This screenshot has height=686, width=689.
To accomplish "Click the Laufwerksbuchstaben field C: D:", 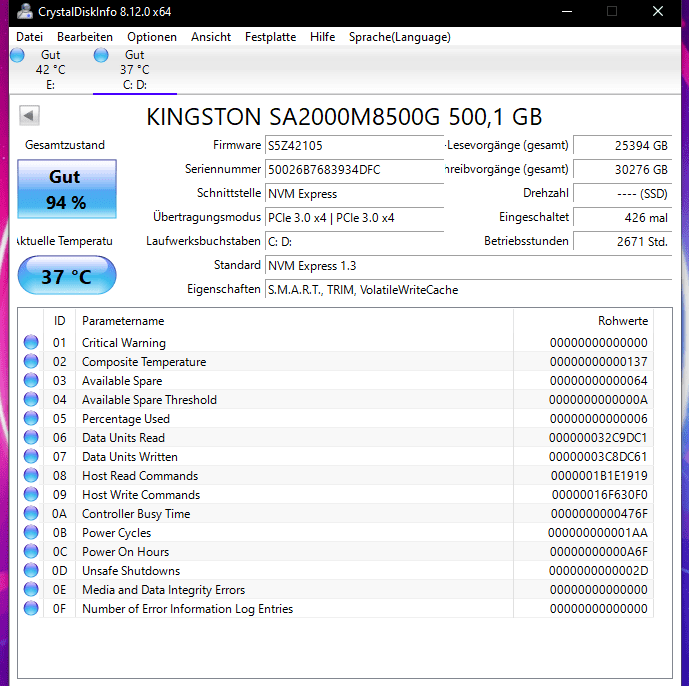I will (x=354, y=242).
